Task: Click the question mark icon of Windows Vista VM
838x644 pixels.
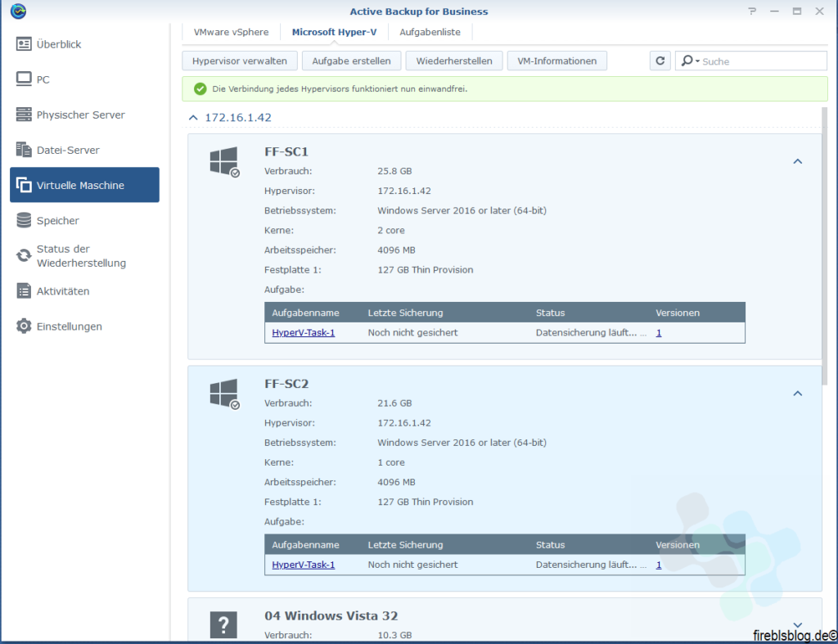Action: (223, 624)
